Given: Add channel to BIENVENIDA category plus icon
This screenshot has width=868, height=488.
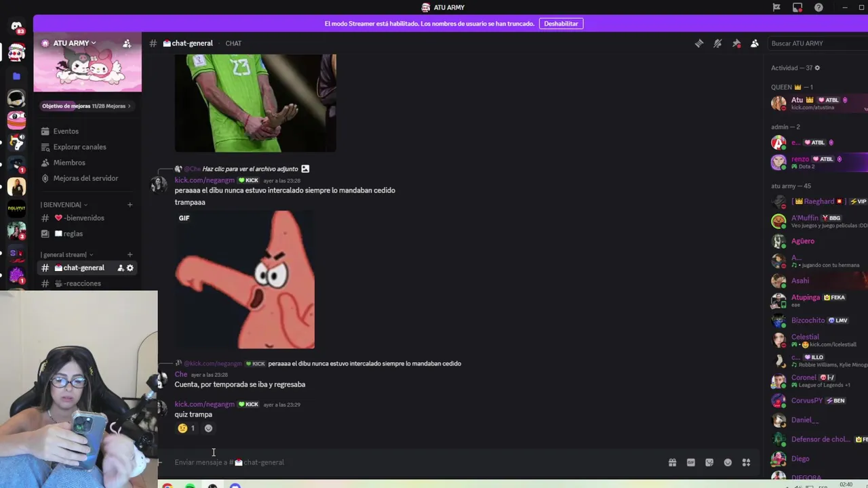Looking at the screenshot, I should (x=130, y=205).
